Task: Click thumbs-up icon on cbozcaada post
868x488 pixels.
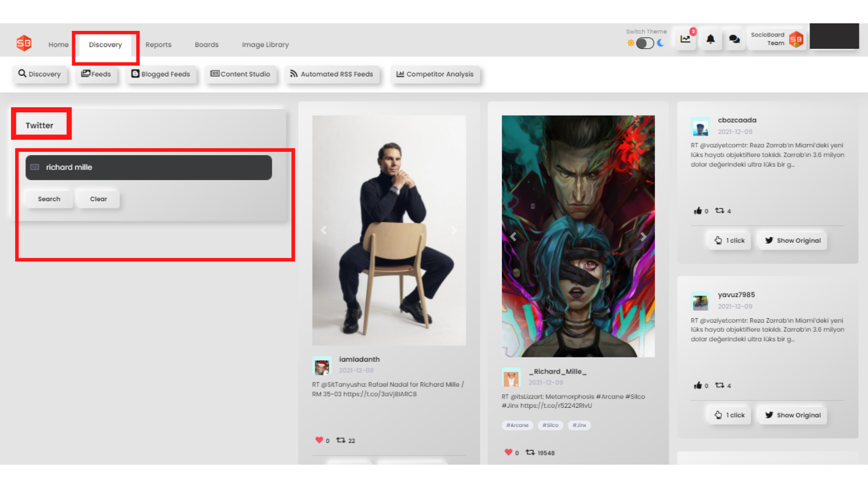Action: pos(698,211)
